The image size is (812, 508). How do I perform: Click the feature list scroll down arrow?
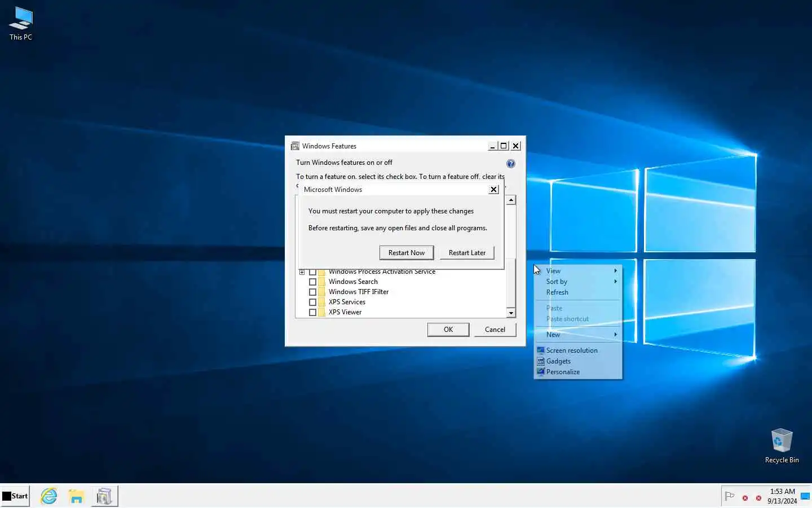(511, 313)
